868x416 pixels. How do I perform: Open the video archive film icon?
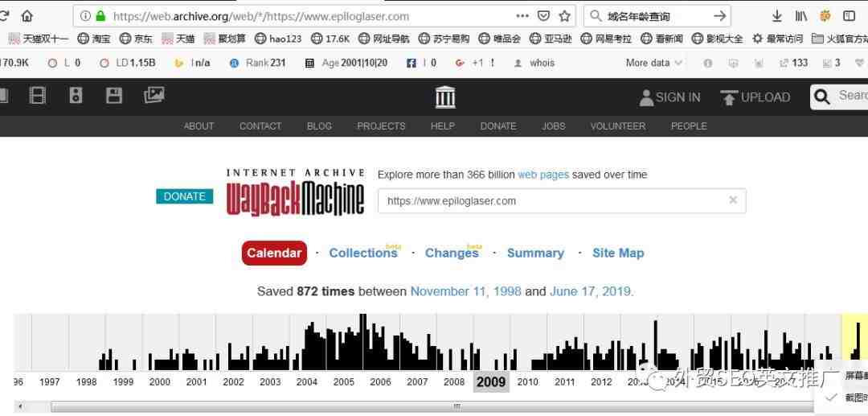(x=38, y=97)
